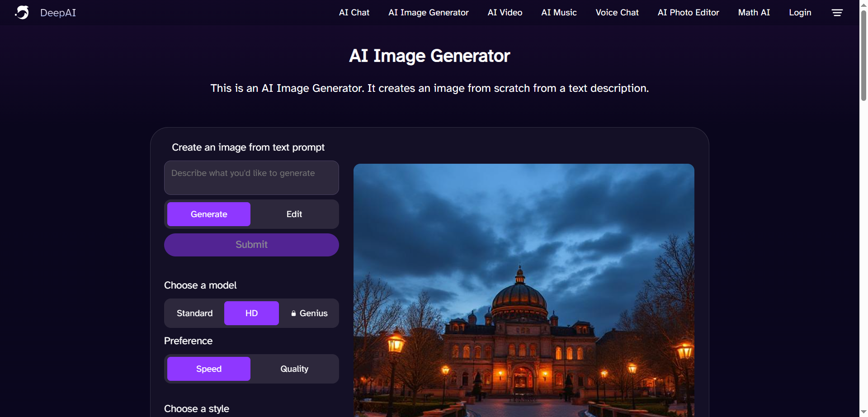868x417 pixels.
Task: Open Math AI page
Action: click(x=754, y=13)
